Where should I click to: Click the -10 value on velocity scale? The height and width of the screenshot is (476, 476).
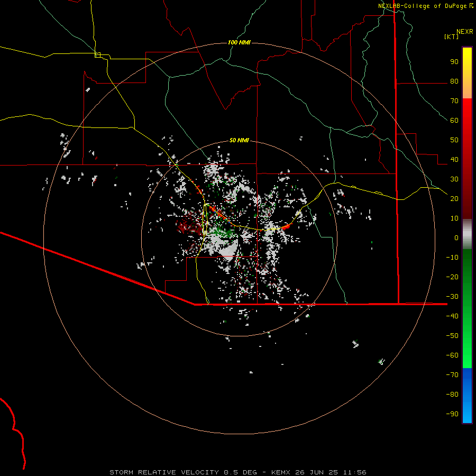[x=452, y=258]
